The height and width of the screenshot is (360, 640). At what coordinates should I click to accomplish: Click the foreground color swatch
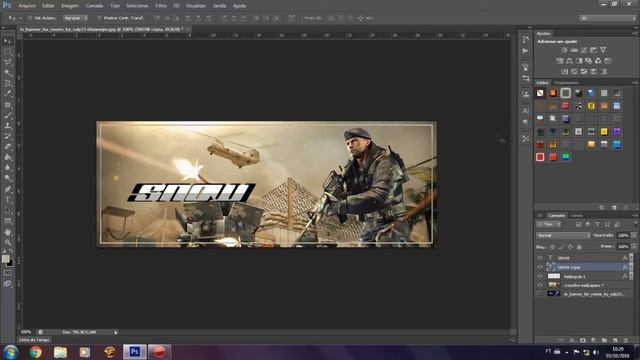pyautogui.click(x=5, y=259)
